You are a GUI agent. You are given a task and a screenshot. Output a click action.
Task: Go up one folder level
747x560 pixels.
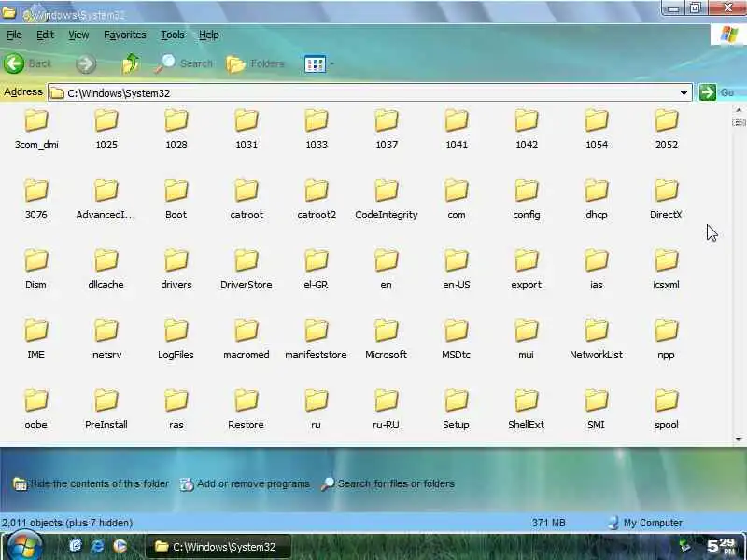coord(130,63)
